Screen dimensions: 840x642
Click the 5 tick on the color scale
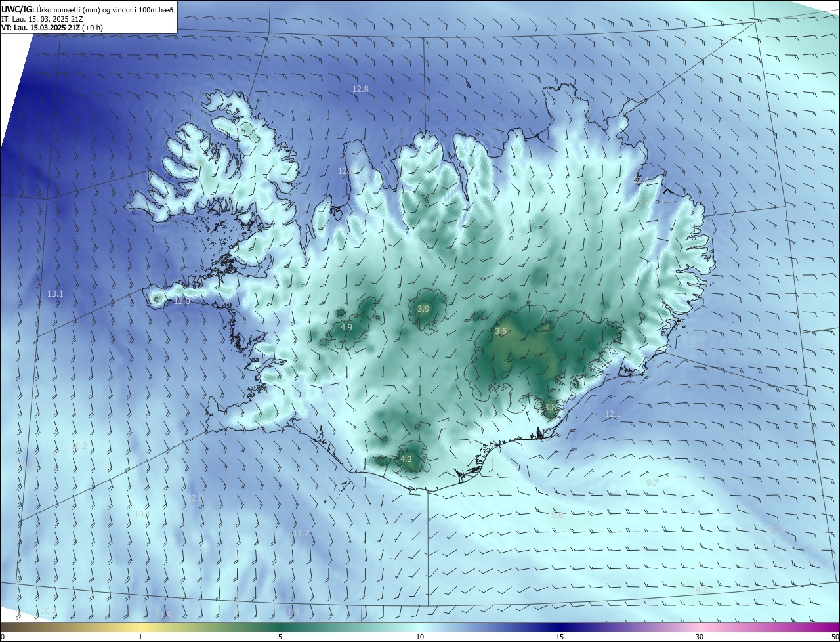tap(280, 637)
